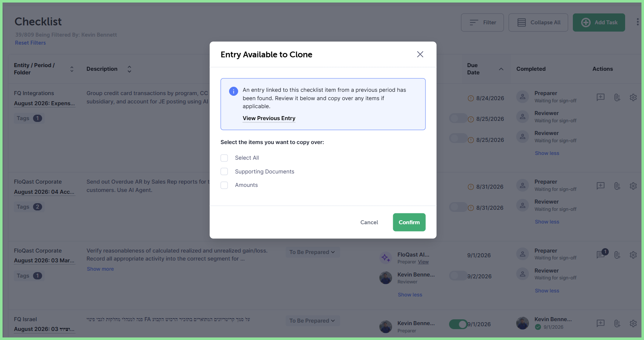Viewport: 644px width, 340px height.
Task: Enable the Amounts checkbox
Action: (224, 185)
